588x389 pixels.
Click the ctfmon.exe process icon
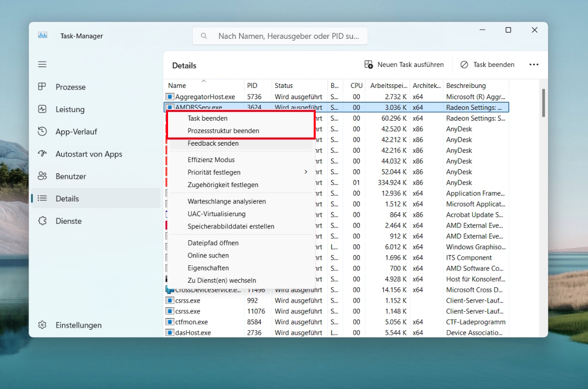click(x=170, y=322)
